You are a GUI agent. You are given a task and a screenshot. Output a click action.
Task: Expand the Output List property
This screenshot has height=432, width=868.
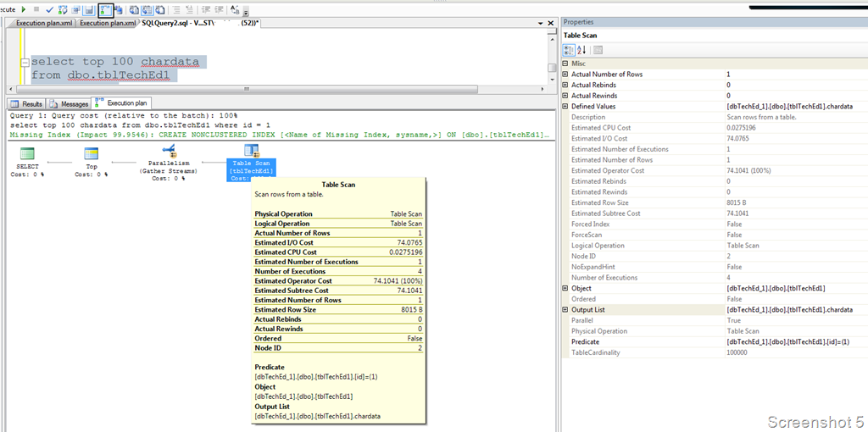click(565, 310)
